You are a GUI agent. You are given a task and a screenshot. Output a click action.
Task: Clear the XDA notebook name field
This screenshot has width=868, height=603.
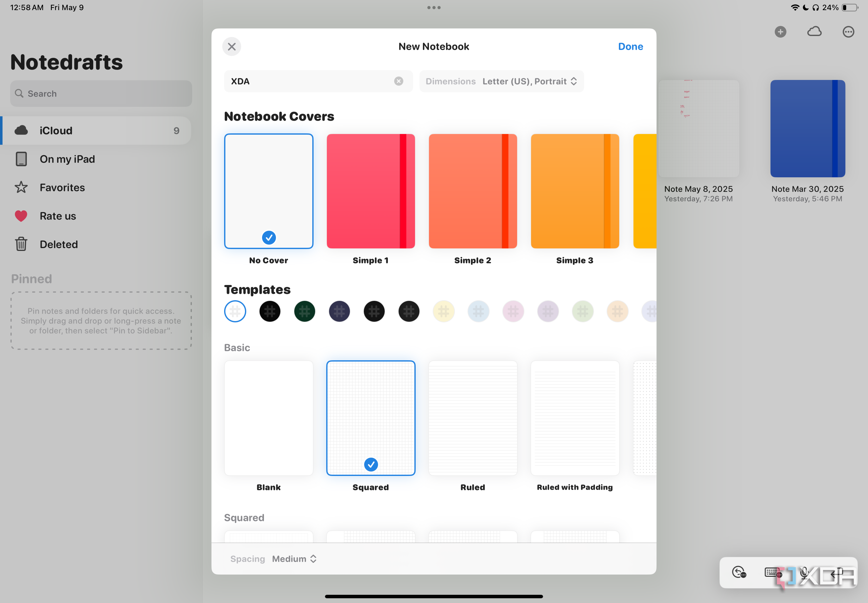pos(398,81)
